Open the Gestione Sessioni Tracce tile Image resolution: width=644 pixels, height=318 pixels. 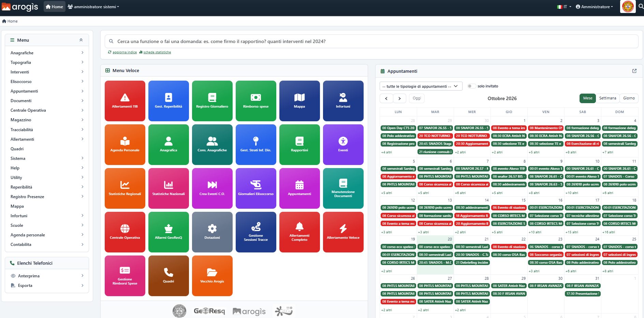[256, 232]
